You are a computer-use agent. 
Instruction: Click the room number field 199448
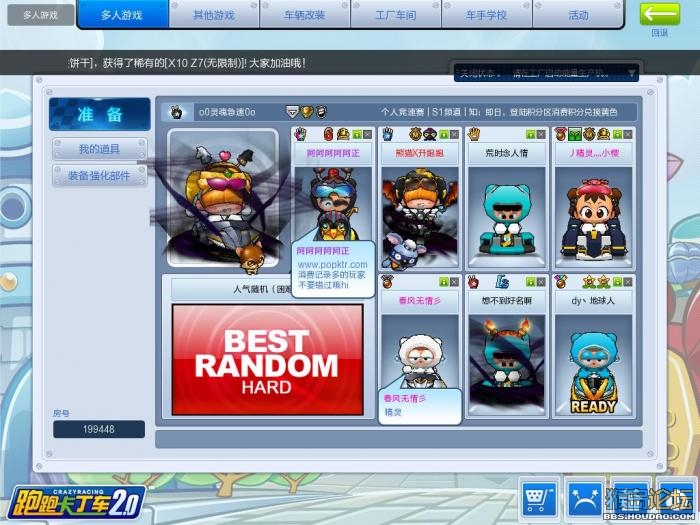[x=99, y=429]
